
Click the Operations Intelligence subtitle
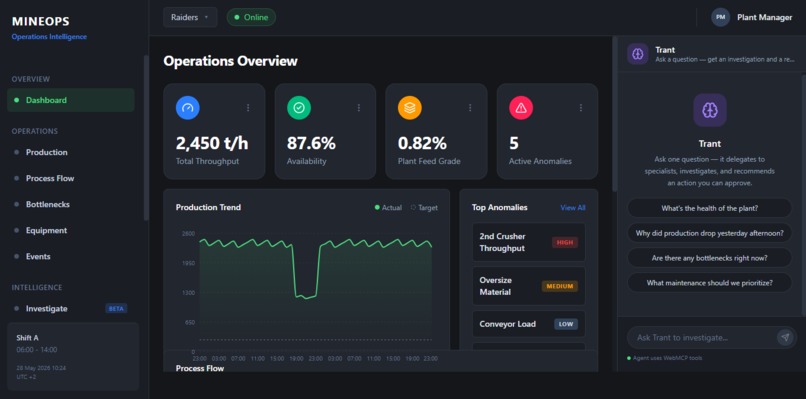[49, 37]
